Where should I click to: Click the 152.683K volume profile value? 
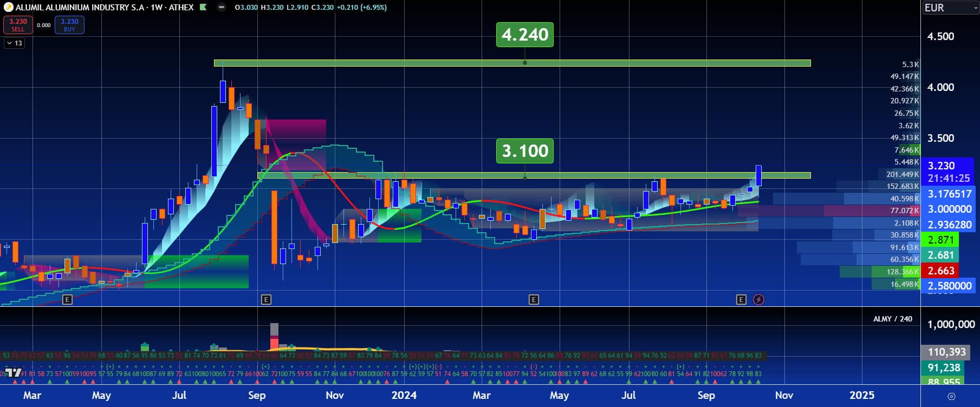(903, 186)
